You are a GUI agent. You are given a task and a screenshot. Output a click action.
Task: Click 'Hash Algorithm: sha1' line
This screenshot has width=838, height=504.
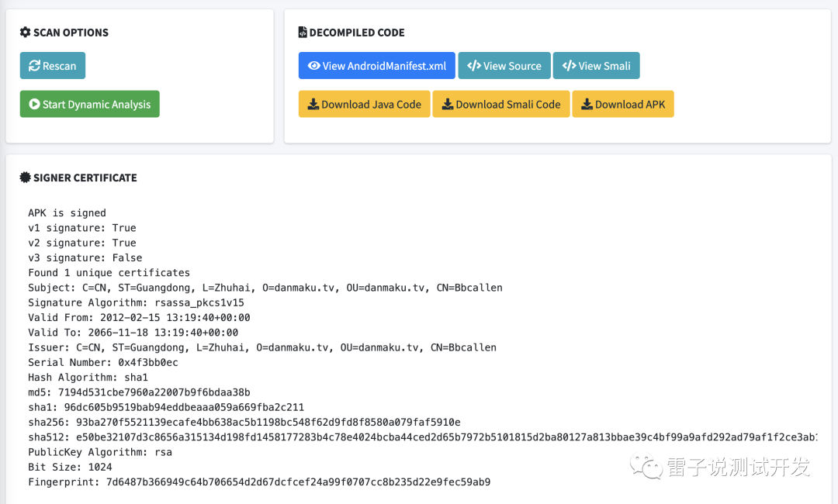tap(88, 378)
